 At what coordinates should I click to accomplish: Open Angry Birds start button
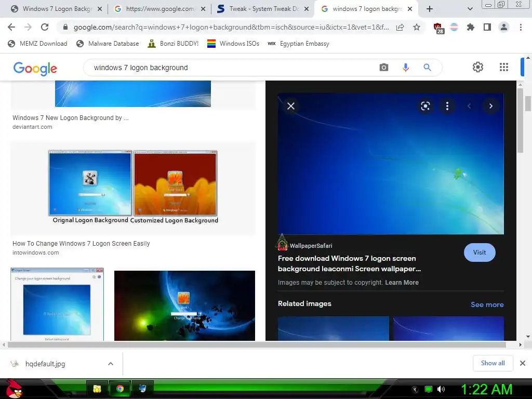pos(15,389)
